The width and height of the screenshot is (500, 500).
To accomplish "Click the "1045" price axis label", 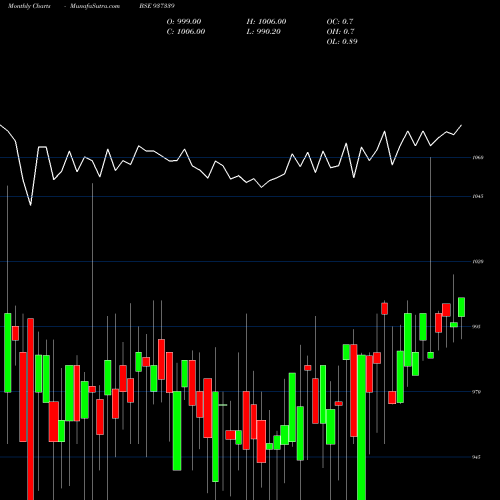I will click(x=478, y=196).
